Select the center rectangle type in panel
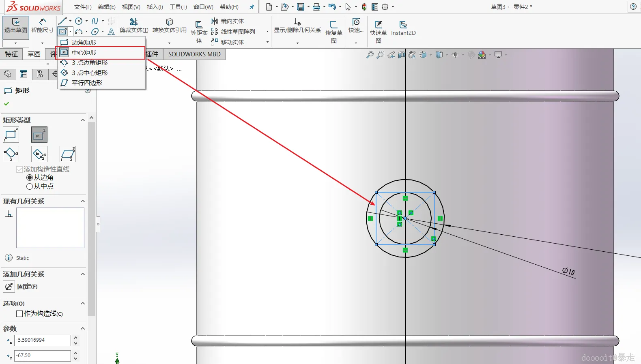 point(39,135)
